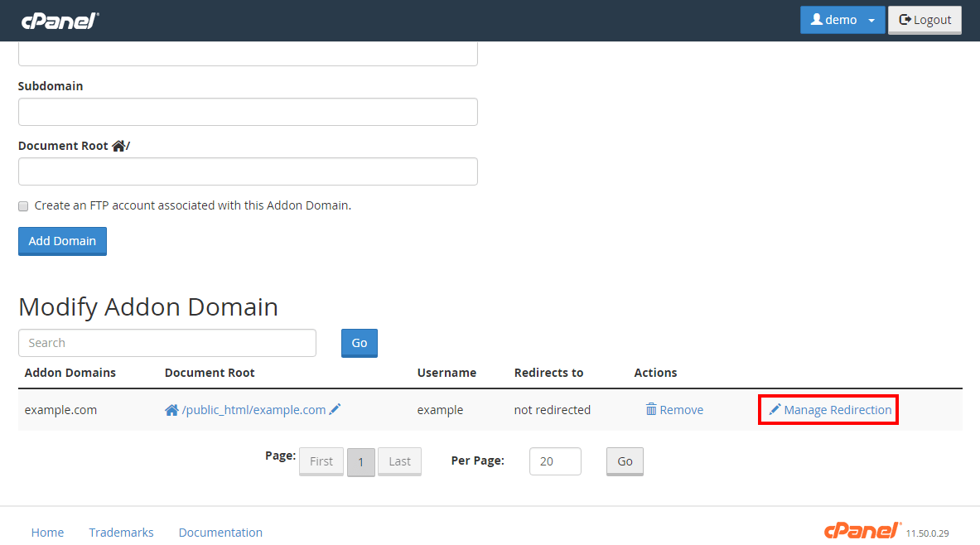Click the Username column header
Viewport: 980px width, 545px height.
point(447,373)
